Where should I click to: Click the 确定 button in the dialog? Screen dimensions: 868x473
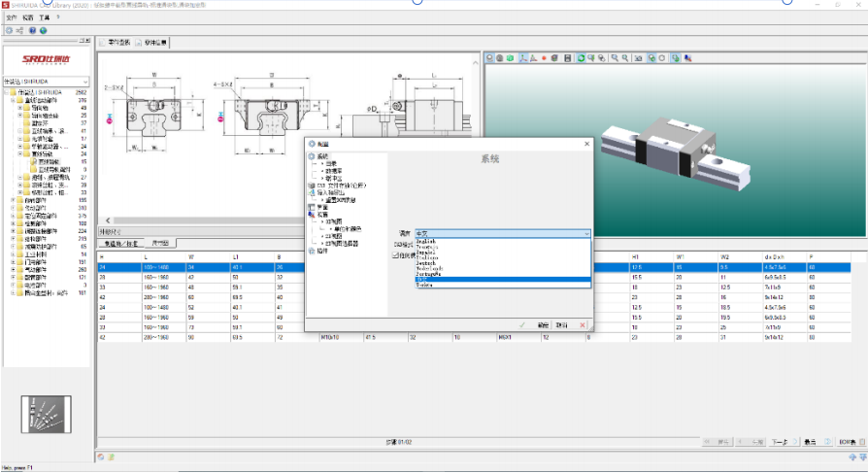coord(543,324)
